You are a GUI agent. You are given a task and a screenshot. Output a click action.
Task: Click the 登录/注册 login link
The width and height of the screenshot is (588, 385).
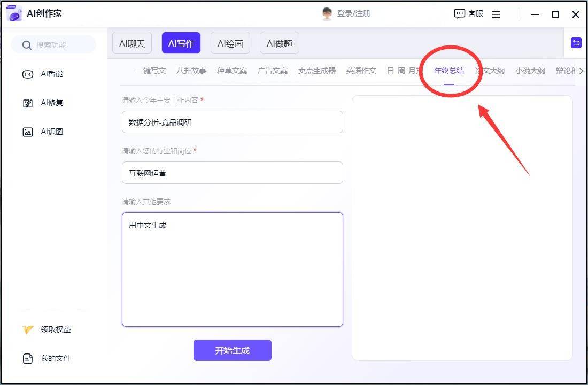353,13
